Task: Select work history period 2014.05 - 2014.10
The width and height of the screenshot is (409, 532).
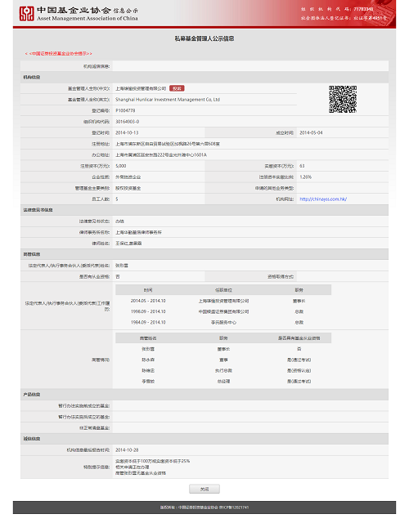Action: 148,301
